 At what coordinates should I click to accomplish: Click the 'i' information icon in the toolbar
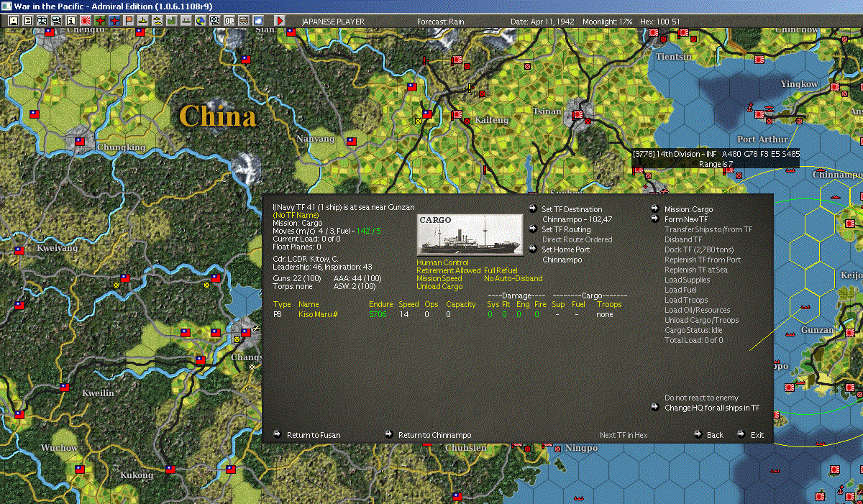[x=70, y=21]
